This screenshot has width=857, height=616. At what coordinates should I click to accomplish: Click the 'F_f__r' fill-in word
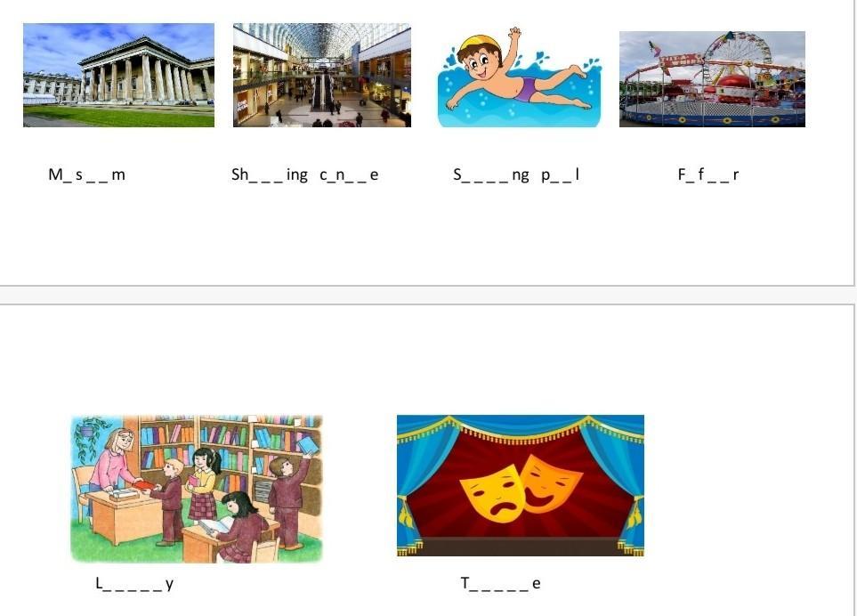(x=708, y=174)
